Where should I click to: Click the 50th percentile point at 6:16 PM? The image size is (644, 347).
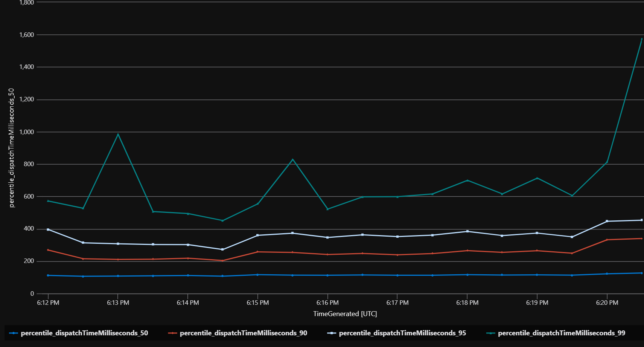pyautogui.click(x=327, y=275)
